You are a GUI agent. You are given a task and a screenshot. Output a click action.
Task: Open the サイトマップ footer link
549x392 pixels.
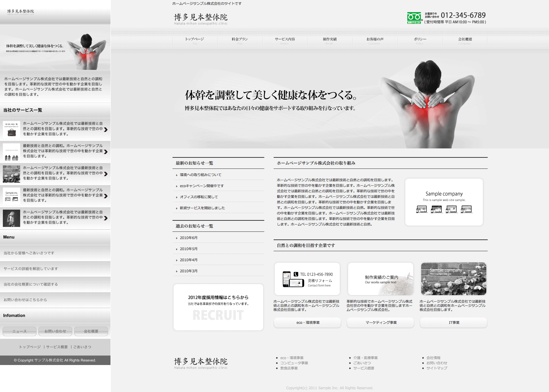(436, 368)
